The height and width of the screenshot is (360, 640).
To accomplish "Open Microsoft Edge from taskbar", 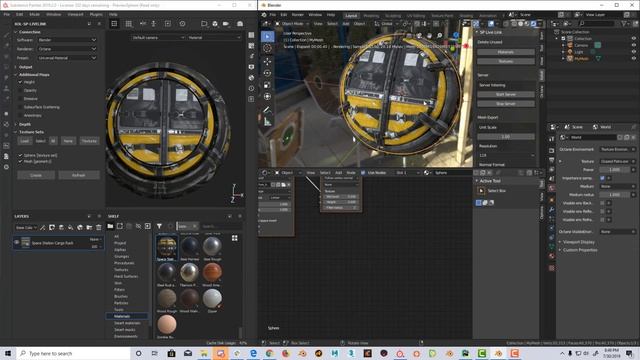I will (x=253, y=353).
